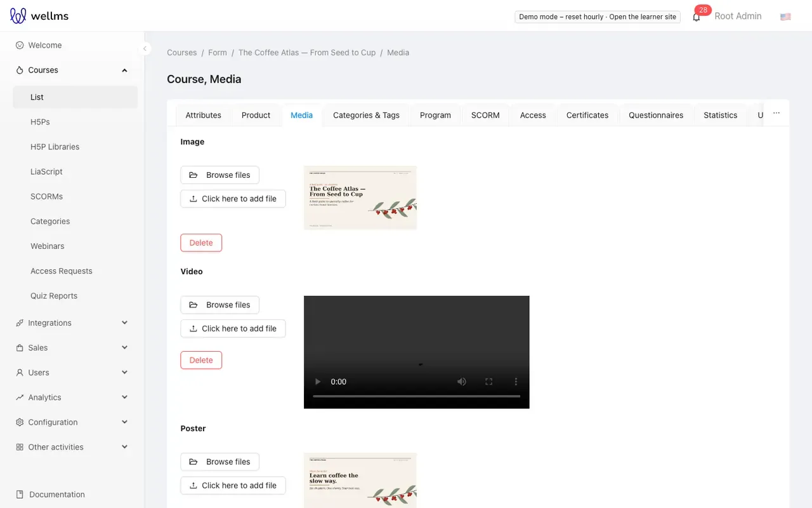This screenshot has height=508, width=812.
Task: Click the Courses breadcrumb link
Action: click(182, 53)
